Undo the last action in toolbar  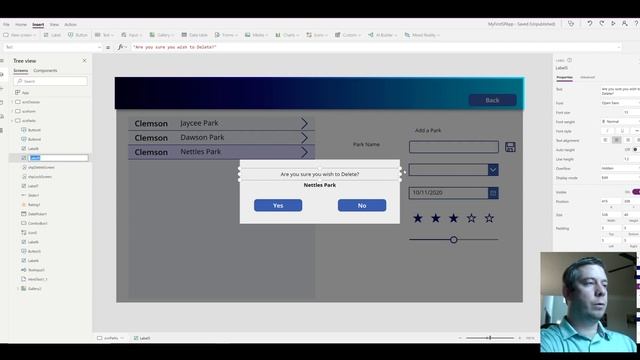pyautogui.click(x=590, y=24)
